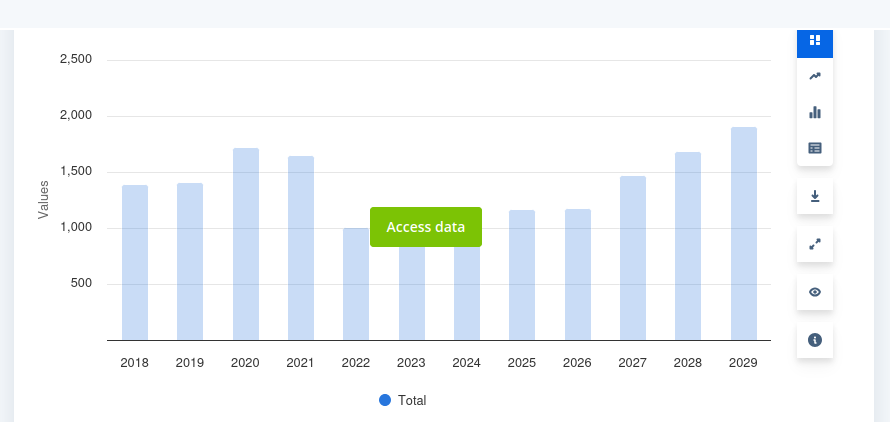Image resolution: width=890 pixels, height=422 pixels.
Task: Click the Values axis title
Action: pyautogui.click(x=43, y=200)
